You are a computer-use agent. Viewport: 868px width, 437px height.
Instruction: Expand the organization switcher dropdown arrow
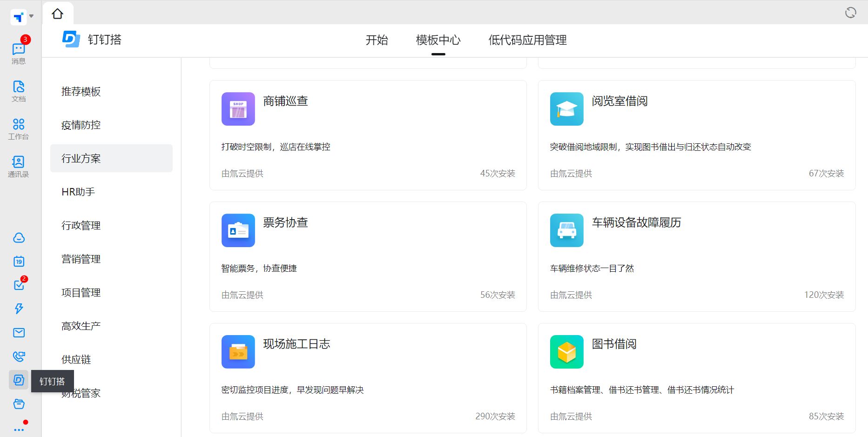[x=32, y=16]
